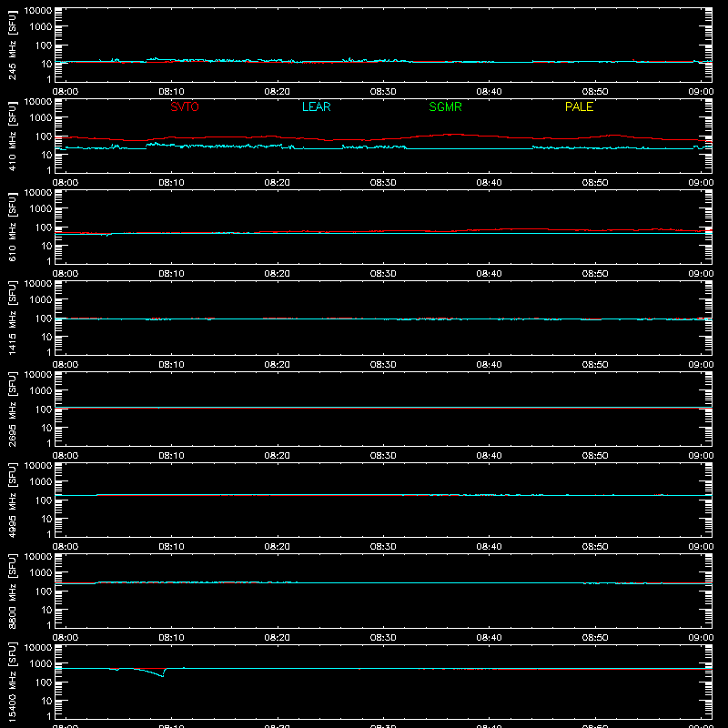Click the yellow PALE legend label
This screenshot has height=728, width=728.
(579, 106)
